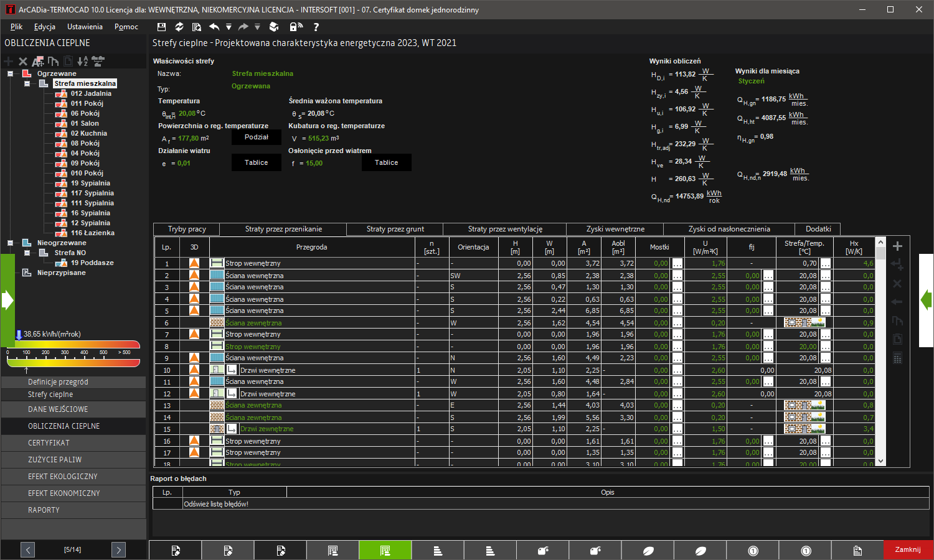Click the green highlighted step icon in bottom bar
Viewport: 934px width, 560px height.
[x=385, y=550]
